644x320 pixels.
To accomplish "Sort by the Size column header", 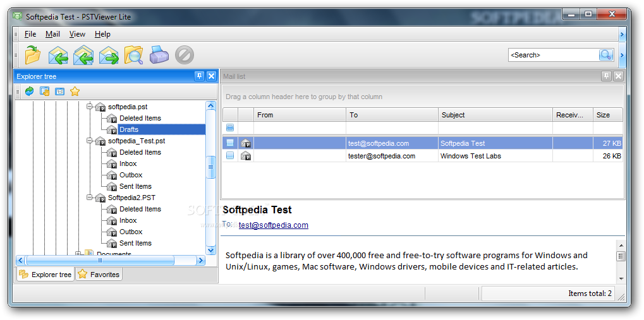I will (x=608, y=115).
